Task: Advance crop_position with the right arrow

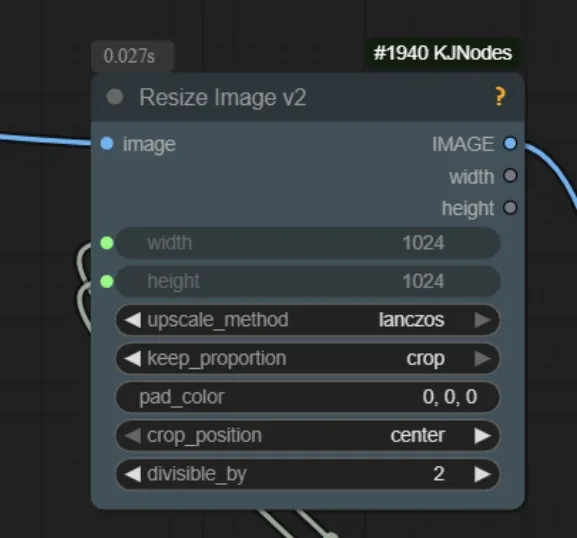Action: 483,435
